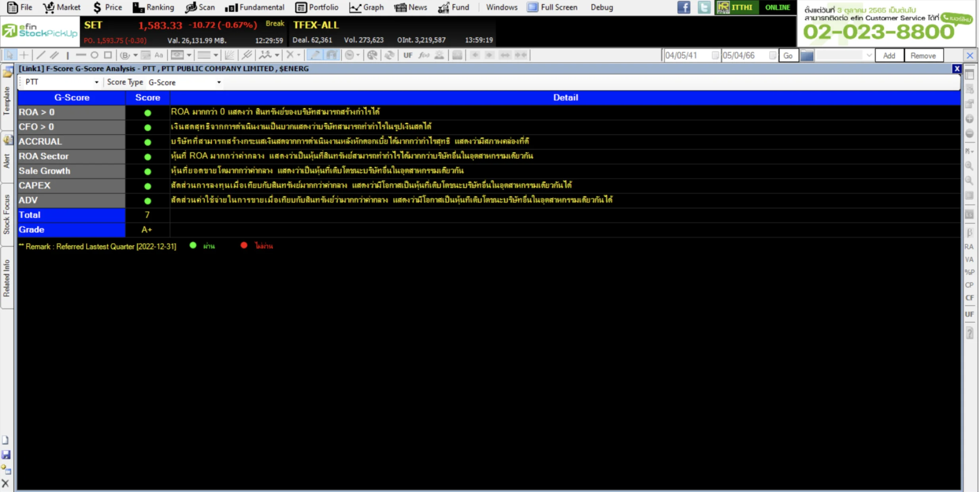
Task: Click the Add button
Action: click(x=889, y=56)
